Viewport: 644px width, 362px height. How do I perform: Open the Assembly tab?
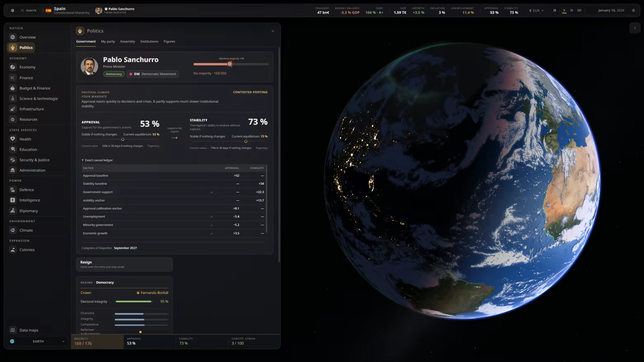tap(128, 41)
